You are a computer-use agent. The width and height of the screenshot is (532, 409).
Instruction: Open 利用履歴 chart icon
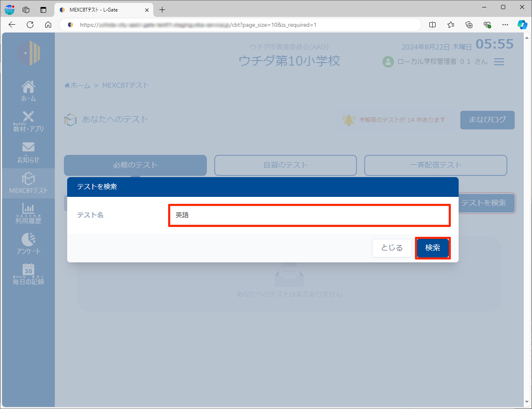(28, 213)
